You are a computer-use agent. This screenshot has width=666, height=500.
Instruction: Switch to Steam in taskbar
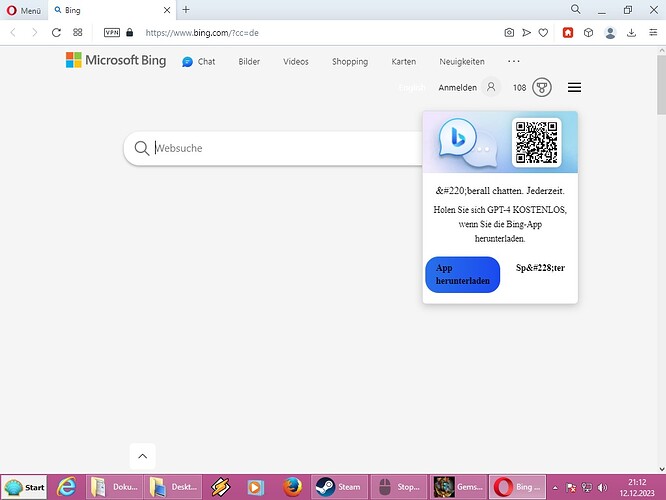click(x=339, y=487)
